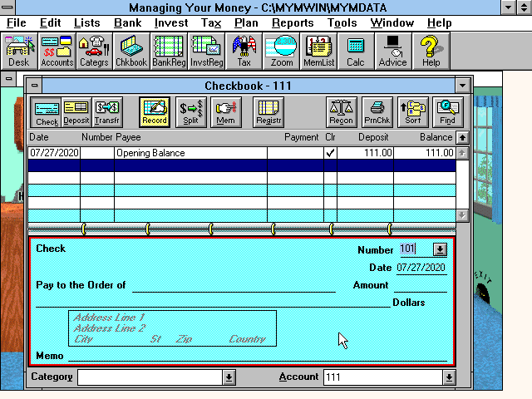
Task: Click the Account field showing 111
Action: [383, 377]
